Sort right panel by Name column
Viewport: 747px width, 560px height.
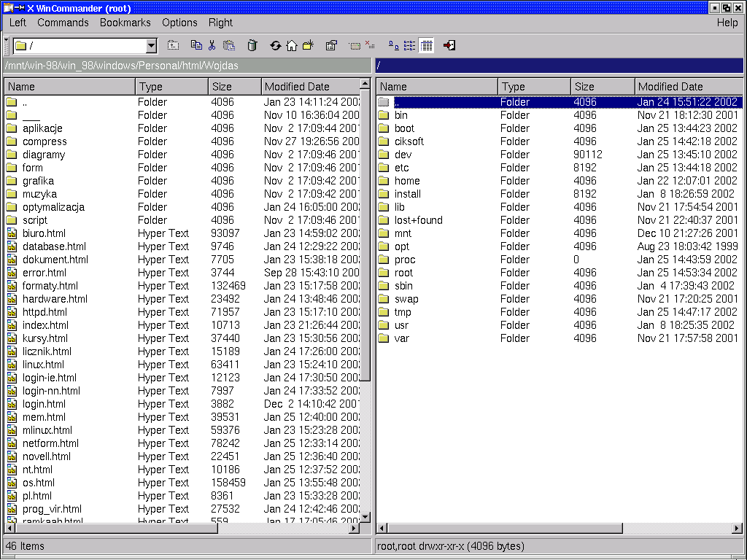click(x=438, y=87)
